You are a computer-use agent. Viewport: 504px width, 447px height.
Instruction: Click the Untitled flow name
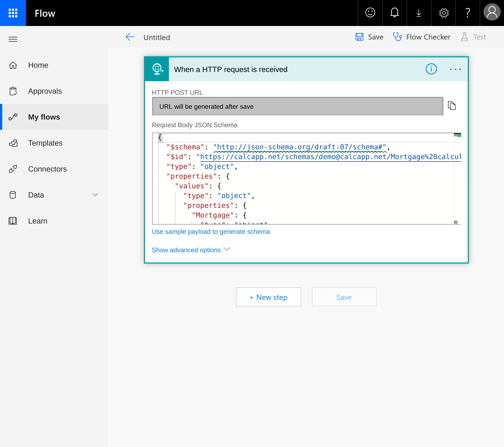pos(157,37)
